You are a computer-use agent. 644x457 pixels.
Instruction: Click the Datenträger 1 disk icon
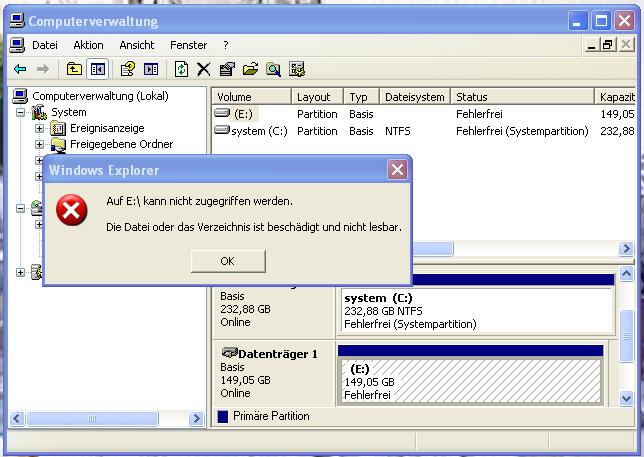pyautogui.click(x=230, y=352)
